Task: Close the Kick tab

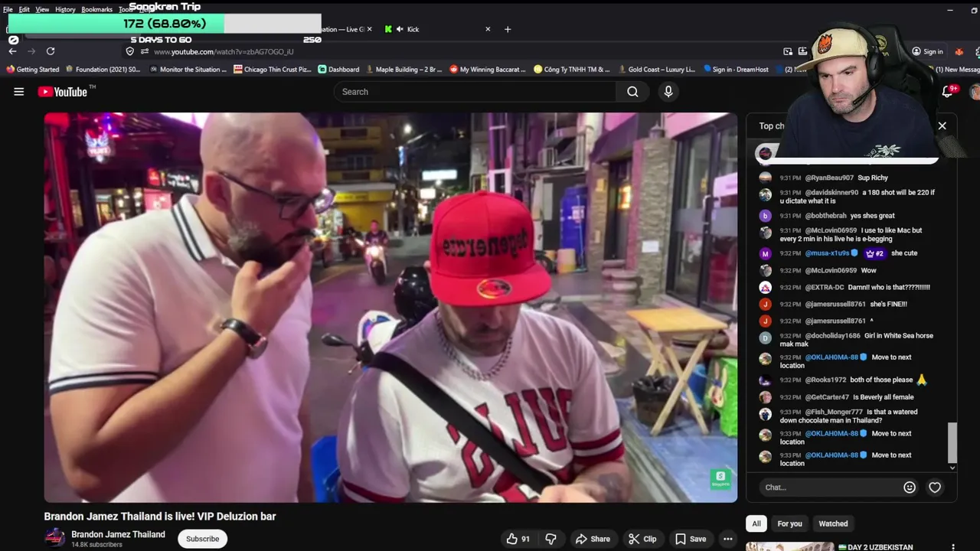Action: (488, 29)
